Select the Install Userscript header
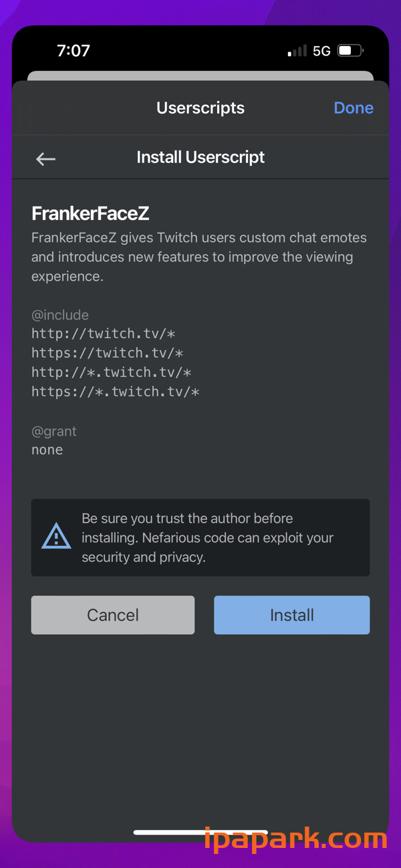The width and height of the screenshot is (401, 868). click(x=200, y=157)
